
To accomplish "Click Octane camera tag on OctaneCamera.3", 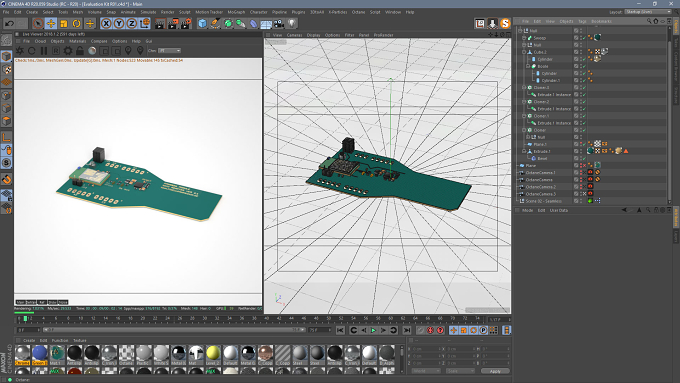I will [x=590, y=194].
